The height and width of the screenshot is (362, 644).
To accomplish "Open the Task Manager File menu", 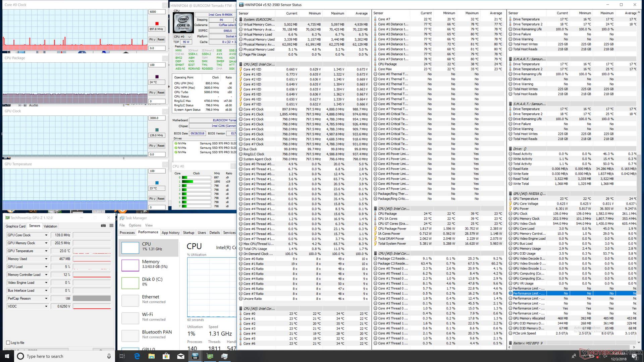I will click(x=122, y=225).
